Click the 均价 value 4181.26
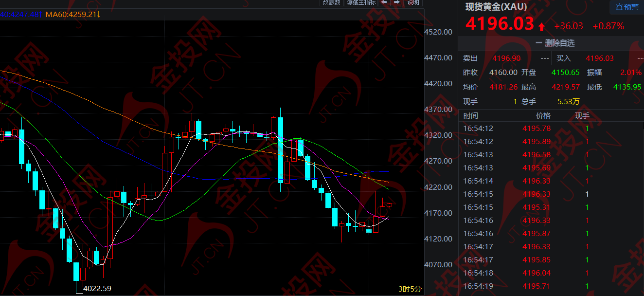This screenshot has height=296, width=644. tap(503, 87)
